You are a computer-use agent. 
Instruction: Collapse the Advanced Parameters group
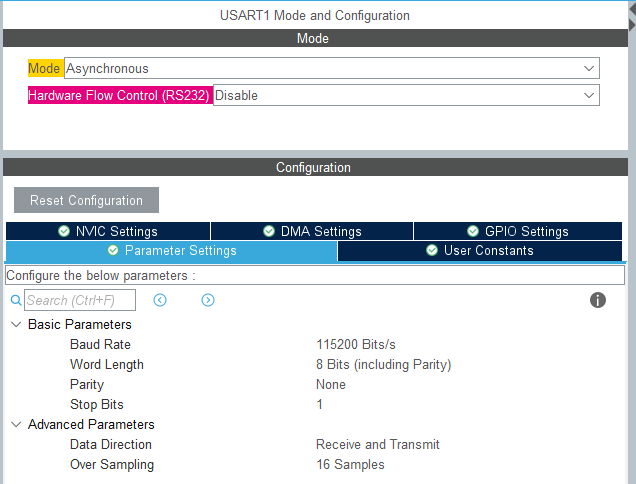(x=16, y=424)
